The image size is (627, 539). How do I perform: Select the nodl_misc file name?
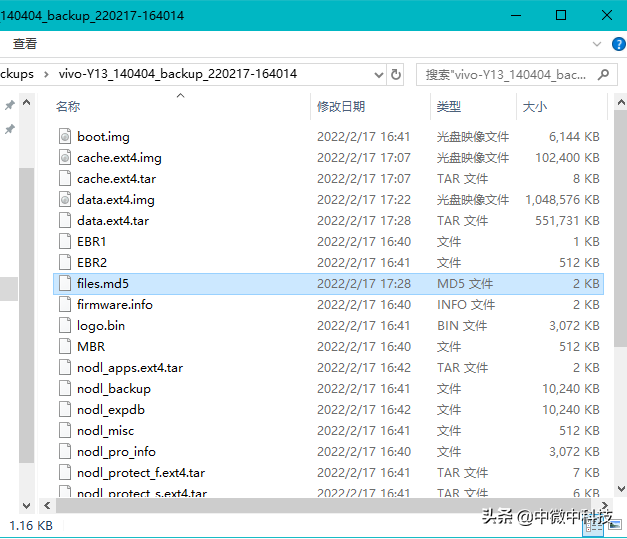(106, 431)
